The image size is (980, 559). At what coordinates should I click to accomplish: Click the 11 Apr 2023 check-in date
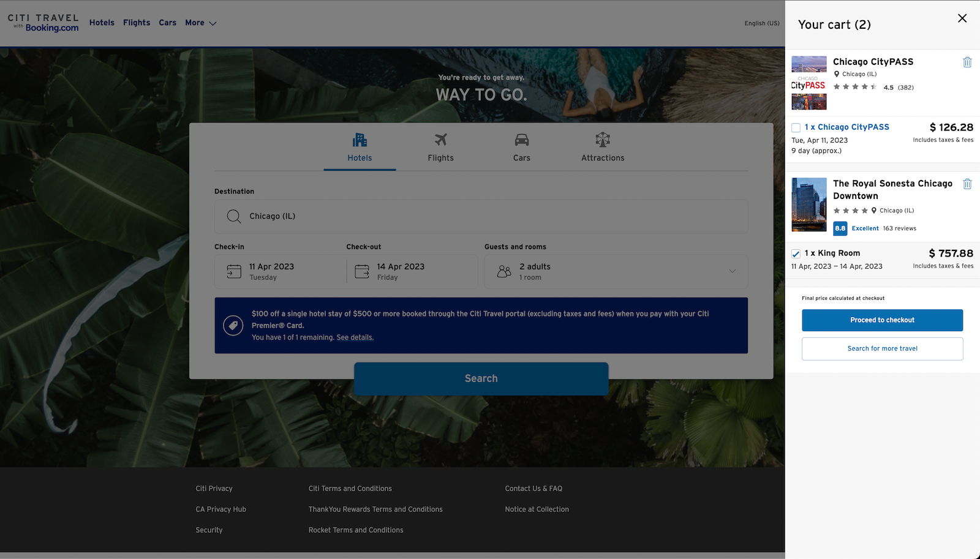pos(271,267)
